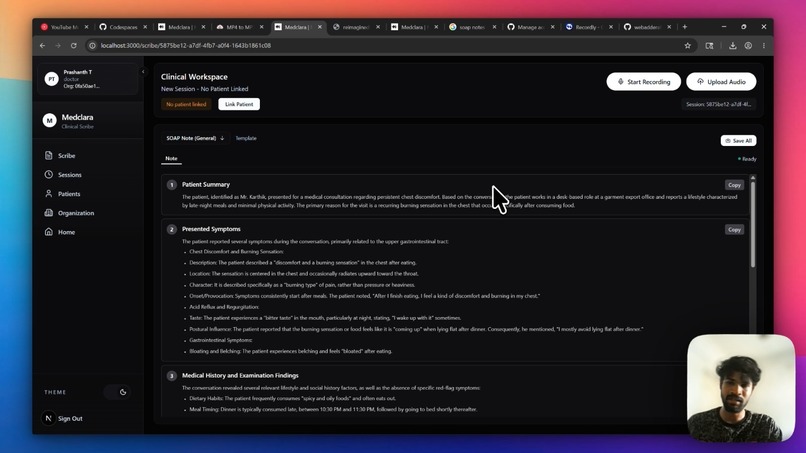Switch to the reimagined tab

pyautogui.click(x=356, y=27)
